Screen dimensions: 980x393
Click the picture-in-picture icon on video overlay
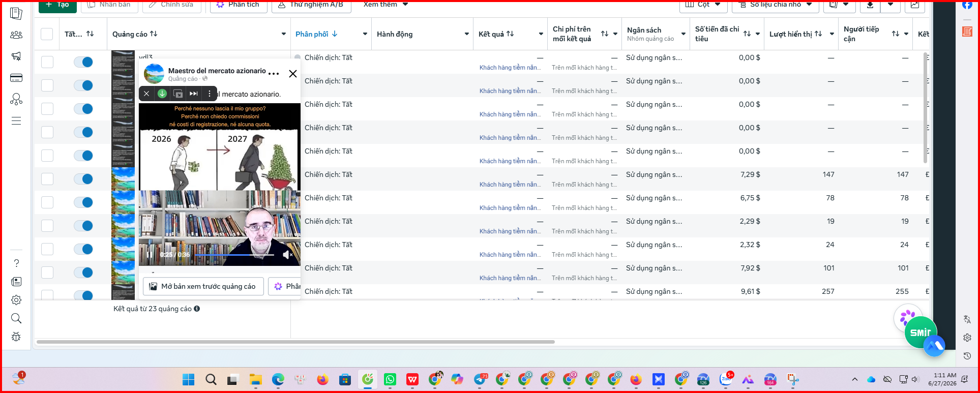tap(178, 94)
